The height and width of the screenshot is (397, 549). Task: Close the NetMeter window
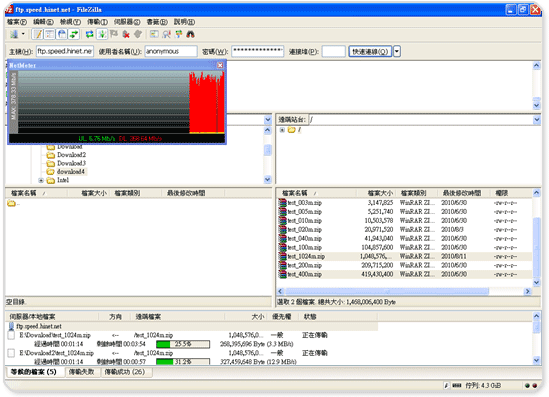[x=220, y=65]
